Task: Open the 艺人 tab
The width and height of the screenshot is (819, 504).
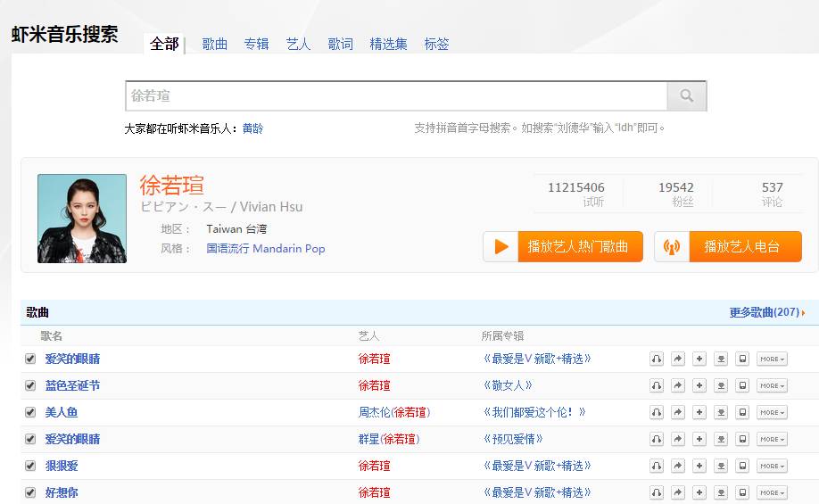Action: (298, 44)
